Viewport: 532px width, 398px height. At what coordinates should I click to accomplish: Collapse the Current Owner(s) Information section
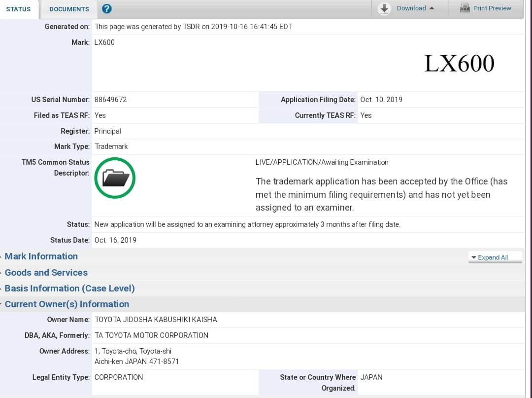67,304
